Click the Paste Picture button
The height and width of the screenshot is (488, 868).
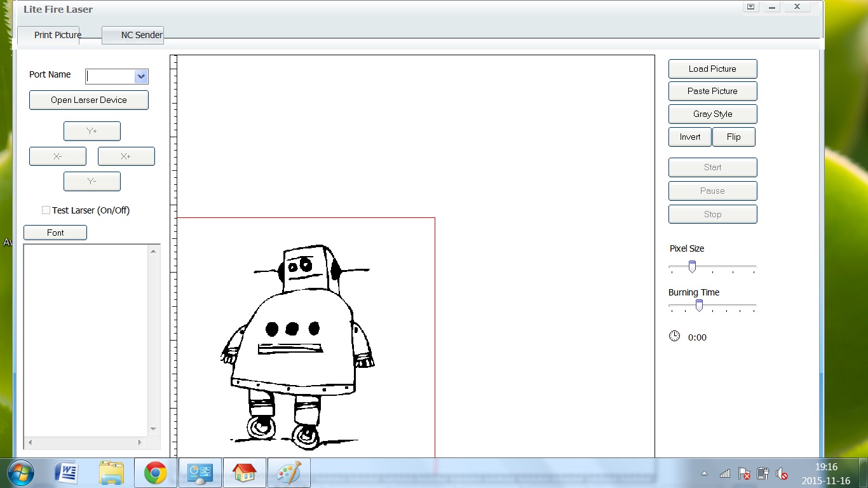point(713,91)
